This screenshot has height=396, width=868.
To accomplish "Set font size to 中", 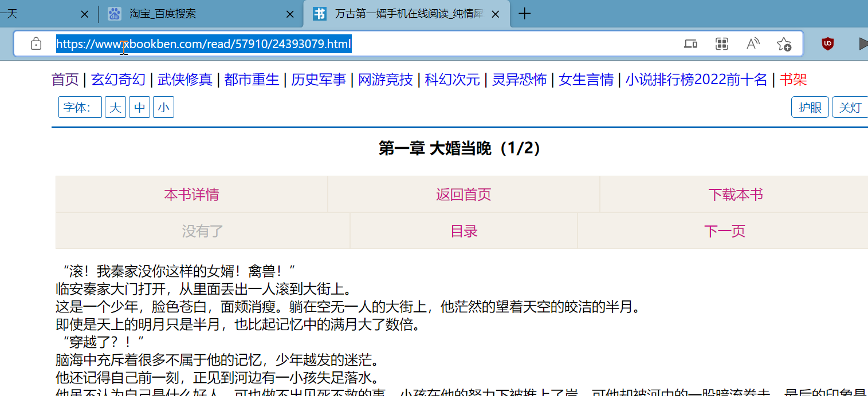I will [139, 107].
